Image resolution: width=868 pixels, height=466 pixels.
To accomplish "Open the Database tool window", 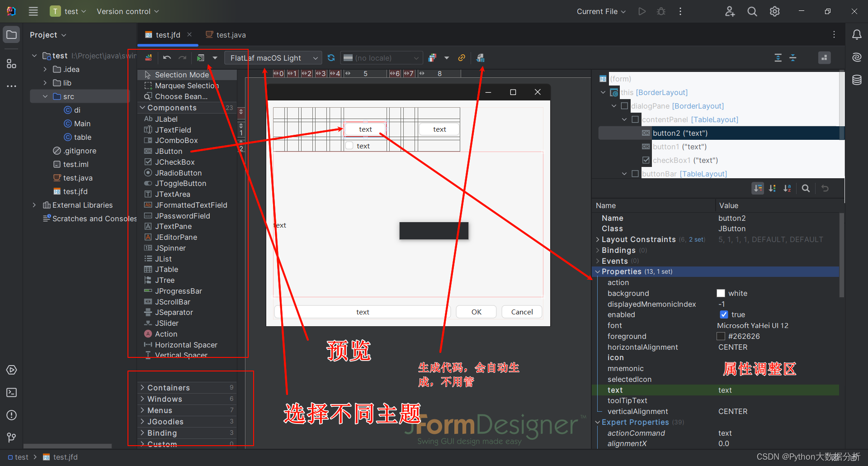I will tap(857, 80).
